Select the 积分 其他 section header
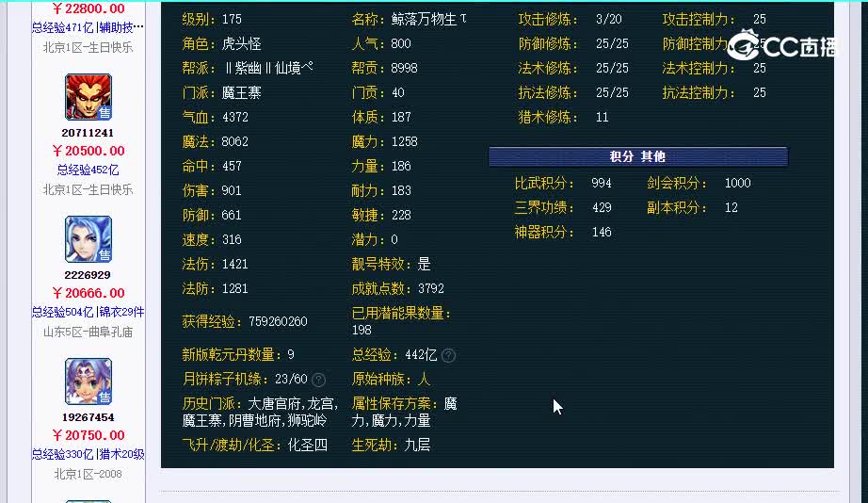 click(637, 156)
